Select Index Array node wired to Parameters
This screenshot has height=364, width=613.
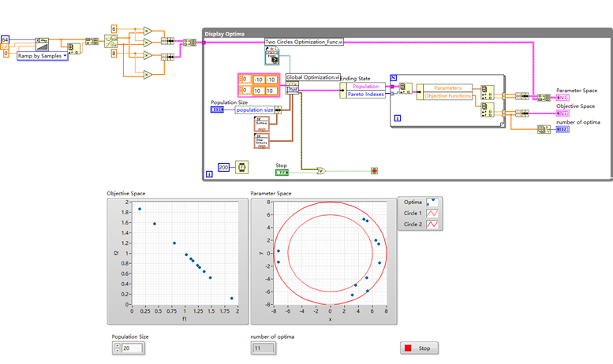click(487, 92)
